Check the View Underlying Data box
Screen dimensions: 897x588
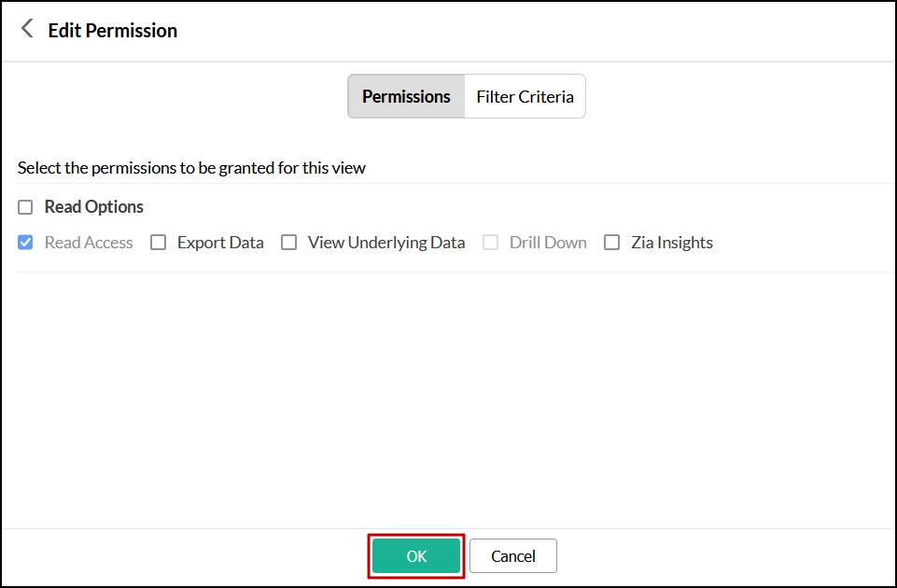pos(289,243)
